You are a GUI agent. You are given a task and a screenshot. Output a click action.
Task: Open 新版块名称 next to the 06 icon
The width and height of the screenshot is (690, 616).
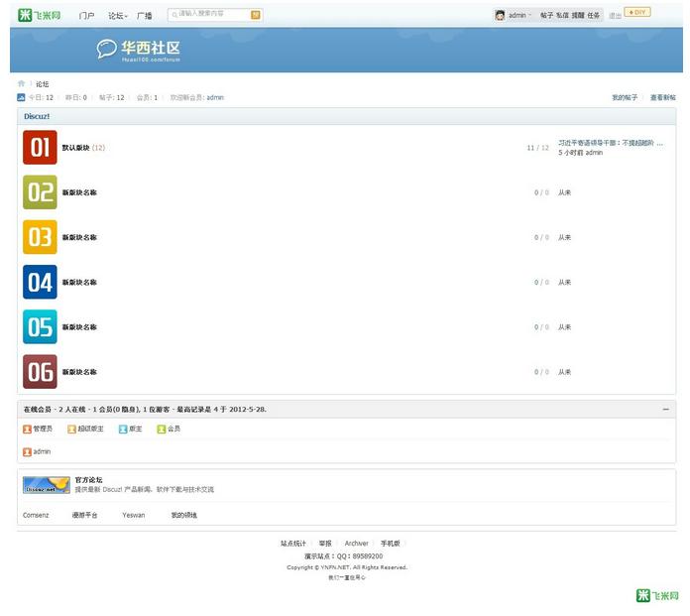click(79, 372)
